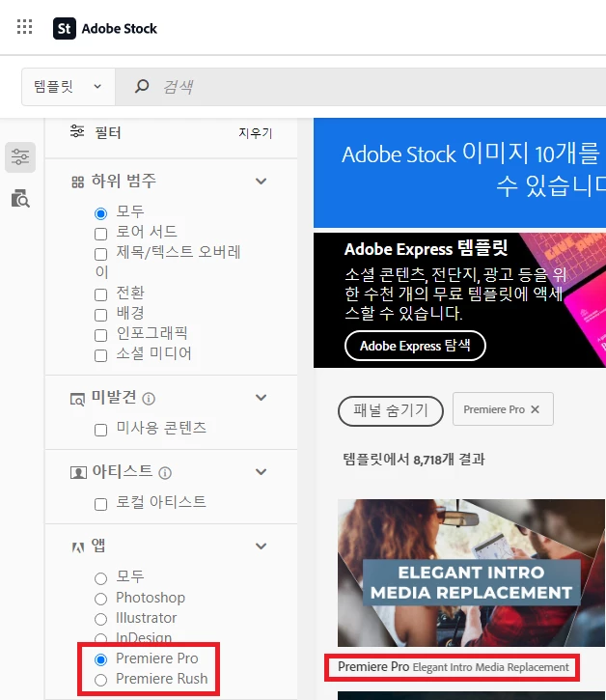Viewport: 606px width, 700px height.
Task: Collapse the 하위 범주 section chevron
Action: pyautogui.click(x=262, y=182)
